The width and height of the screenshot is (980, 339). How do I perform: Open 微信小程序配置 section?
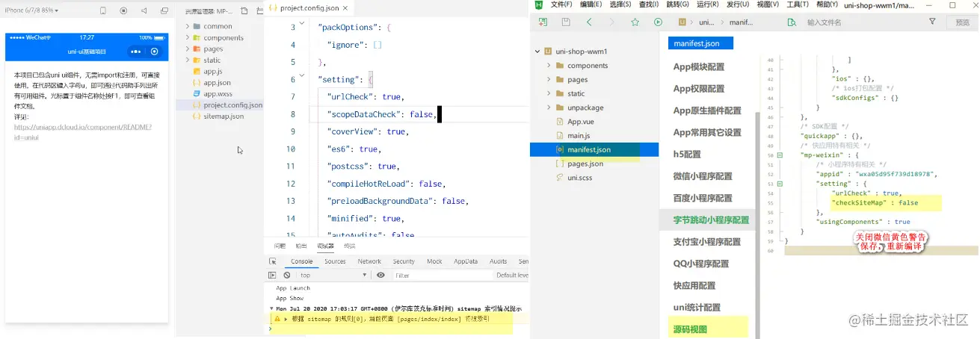pyautogui.click(x=703, y=176)
